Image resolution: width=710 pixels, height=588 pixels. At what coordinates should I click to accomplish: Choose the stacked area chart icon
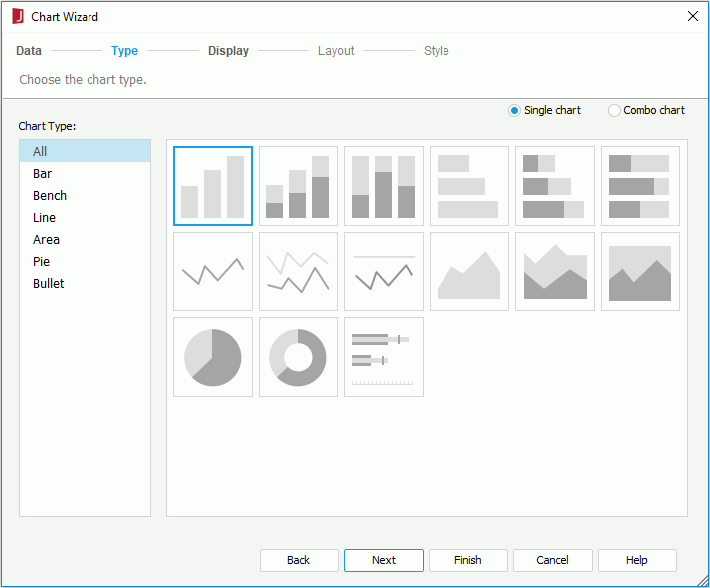coord(555,272)
